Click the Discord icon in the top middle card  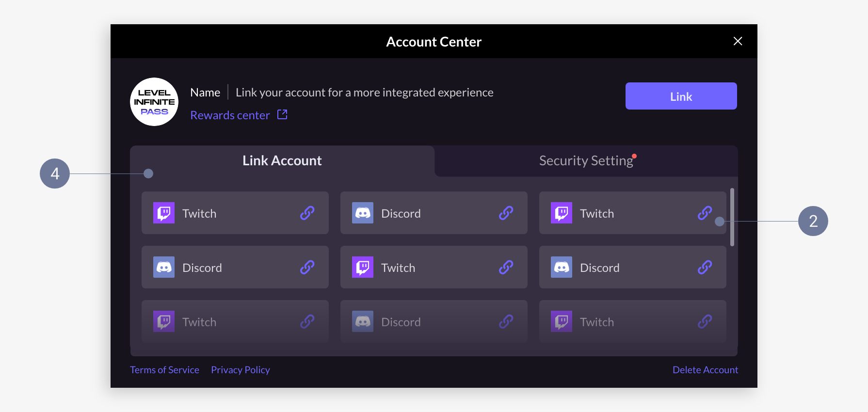tap(362, 213)
